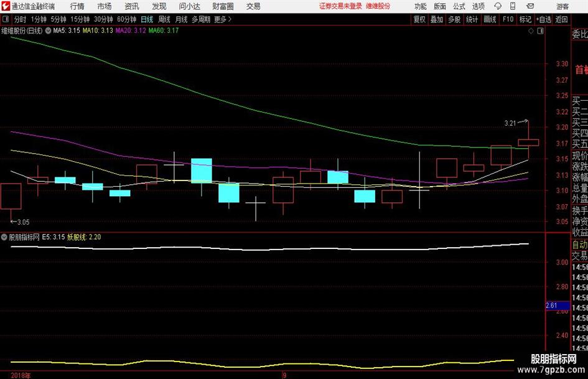Select the 周线 weekly period tab

[x=164, y=19]
